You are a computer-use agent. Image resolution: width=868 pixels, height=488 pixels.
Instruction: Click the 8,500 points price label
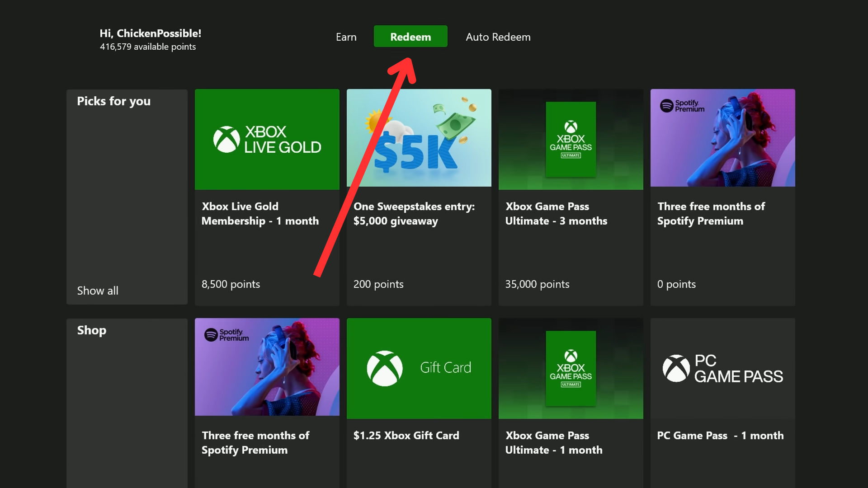pyautogui.click(x=231, y=284)
